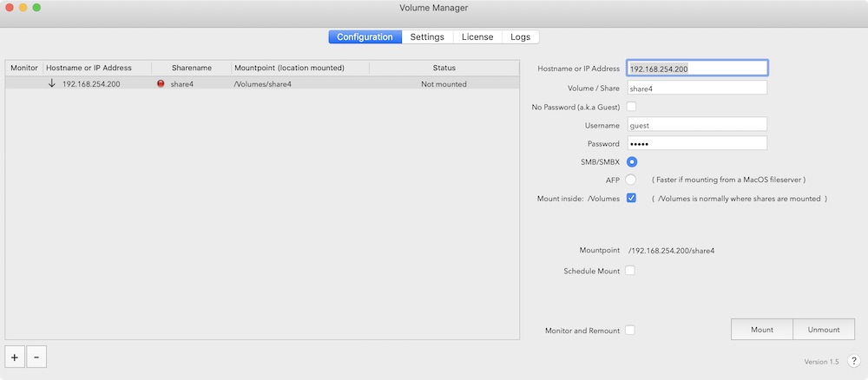Tick the Monitor and Remount checkbox

tap(631, 331)
